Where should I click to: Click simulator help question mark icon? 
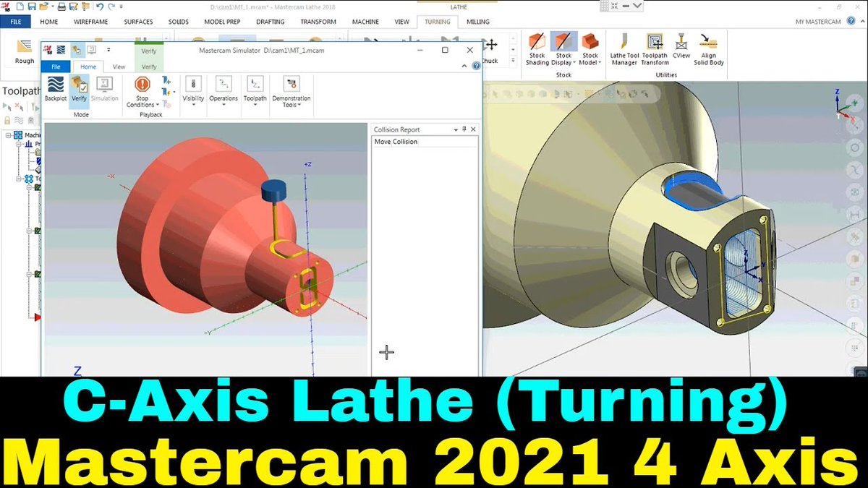coord(476,66)
